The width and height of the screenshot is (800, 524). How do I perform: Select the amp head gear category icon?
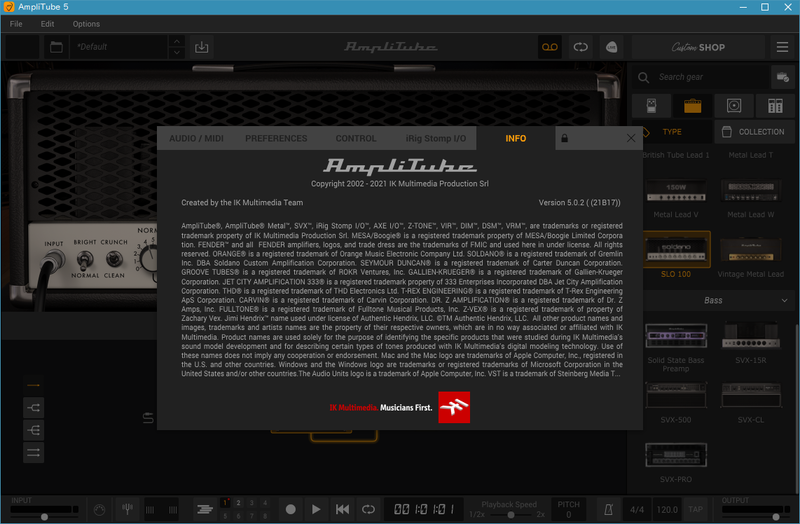pyautogui.click(x=692, y=106)
